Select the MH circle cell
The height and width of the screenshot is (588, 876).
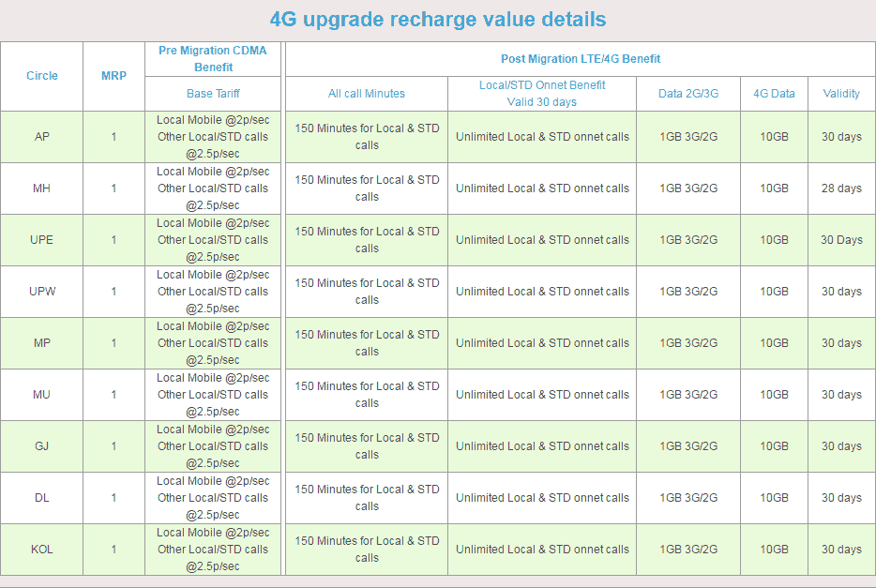42,188
